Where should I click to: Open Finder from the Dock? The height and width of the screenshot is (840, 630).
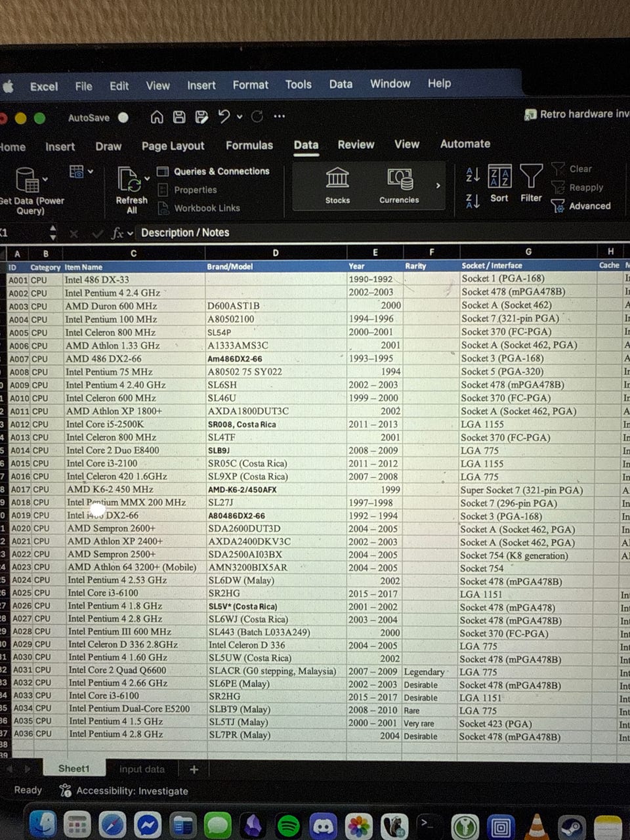coord(43,826)
